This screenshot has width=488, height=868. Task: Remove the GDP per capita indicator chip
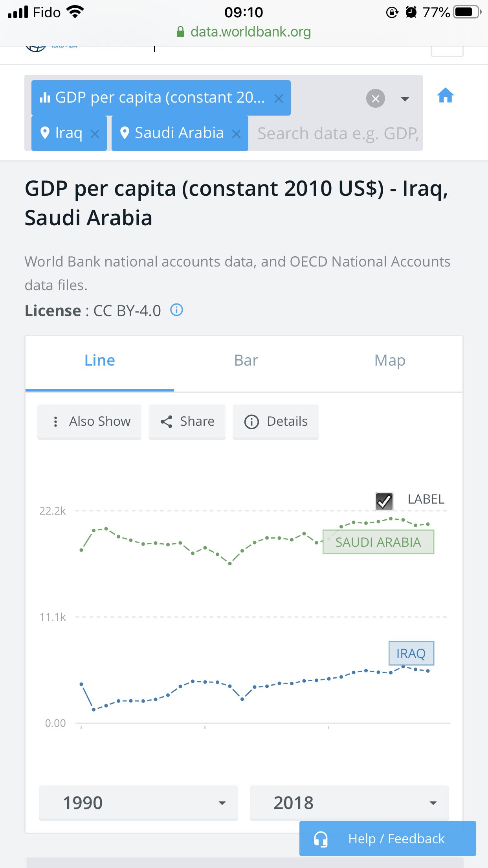click(x=279, y=99)
